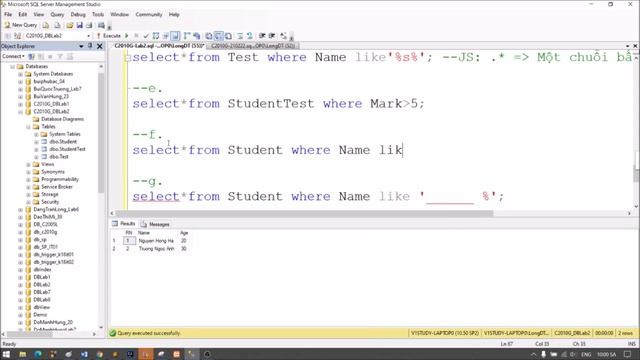Expand the System Databases node
Viewport: 640px width, 360px height.
point(20,74)
